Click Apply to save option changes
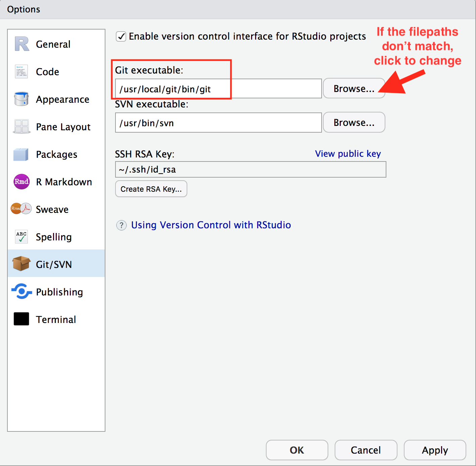The image size is (476, 466). tap(435, 450)
